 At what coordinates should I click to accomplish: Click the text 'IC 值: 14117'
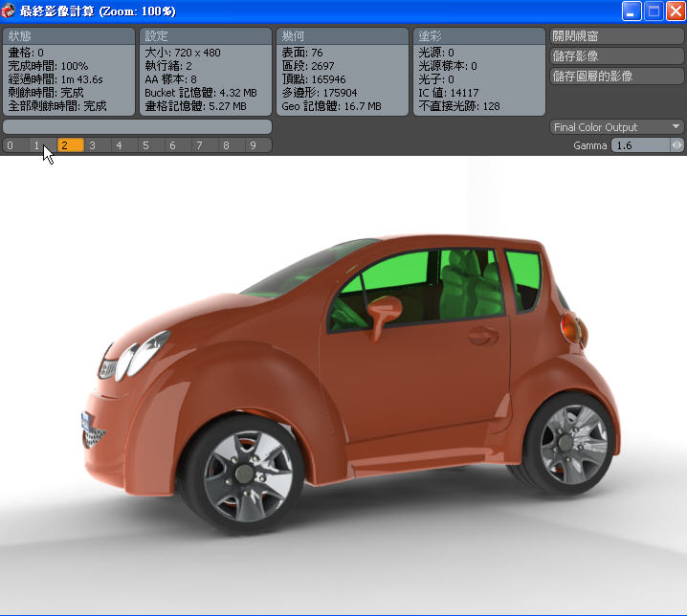449,93
